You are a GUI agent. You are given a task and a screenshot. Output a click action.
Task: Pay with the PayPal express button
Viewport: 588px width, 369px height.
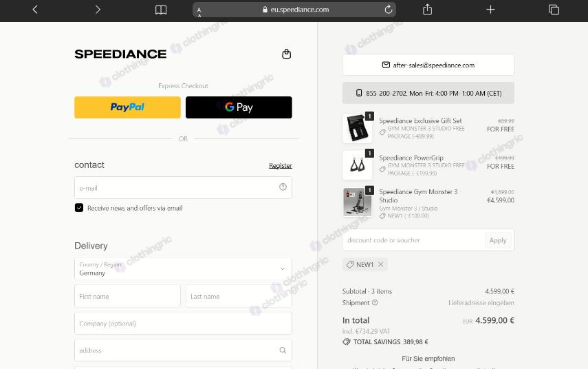[127, 107]
